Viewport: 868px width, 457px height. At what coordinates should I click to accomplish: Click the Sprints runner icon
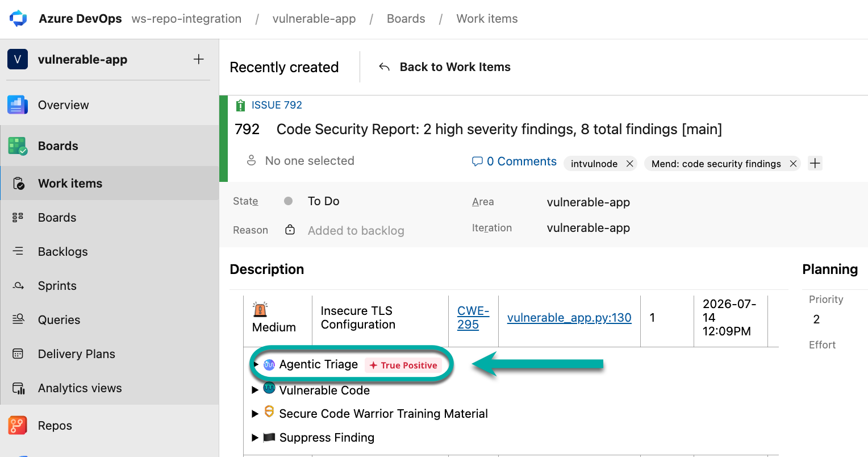pos(18,285)
